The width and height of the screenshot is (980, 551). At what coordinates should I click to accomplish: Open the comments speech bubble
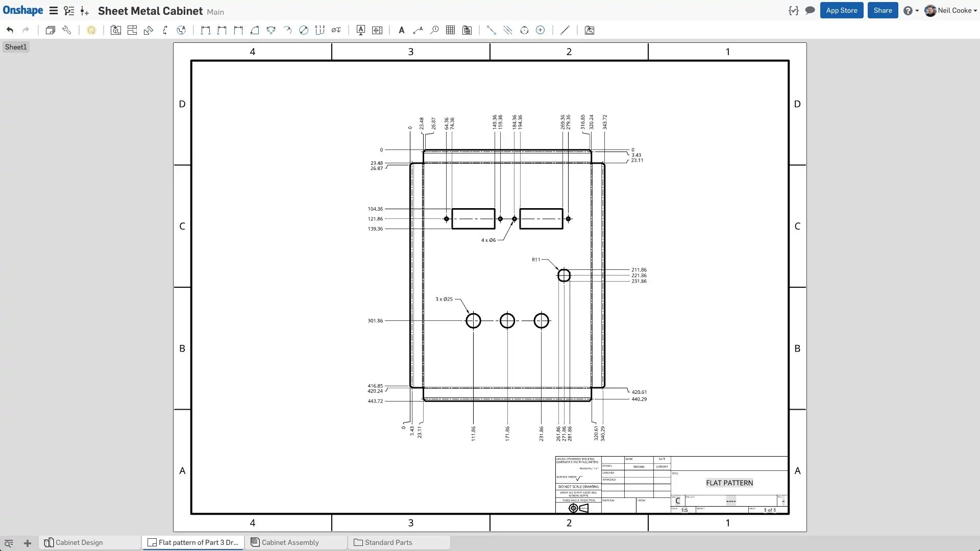[x=810, y=11]
